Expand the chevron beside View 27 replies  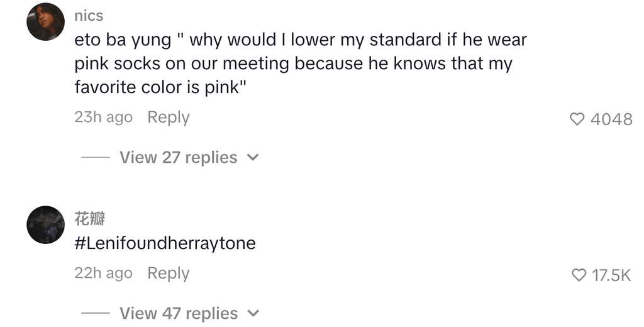[253, 157]
